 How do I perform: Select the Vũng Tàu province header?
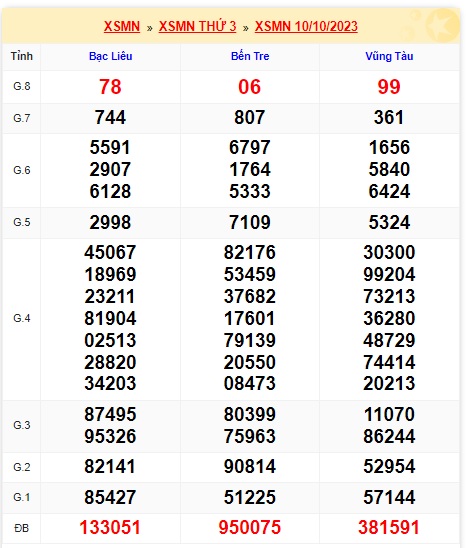pyautogui.click(x=389, y=56)
